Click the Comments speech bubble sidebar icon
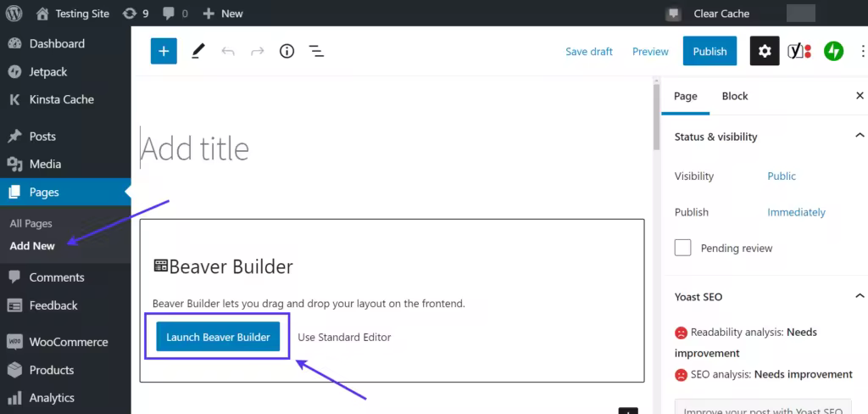The width and height of the screenshot is (868, 414). 14,277
